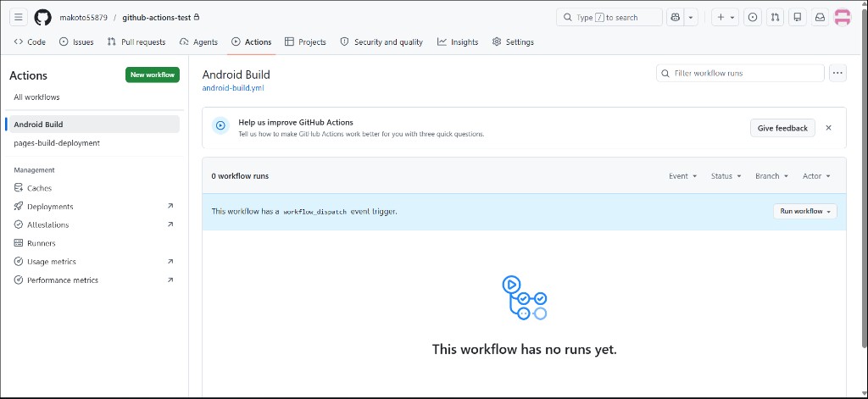Click the Give feedback button
This screenshot has width=868, height=399.
pos(782,128)
